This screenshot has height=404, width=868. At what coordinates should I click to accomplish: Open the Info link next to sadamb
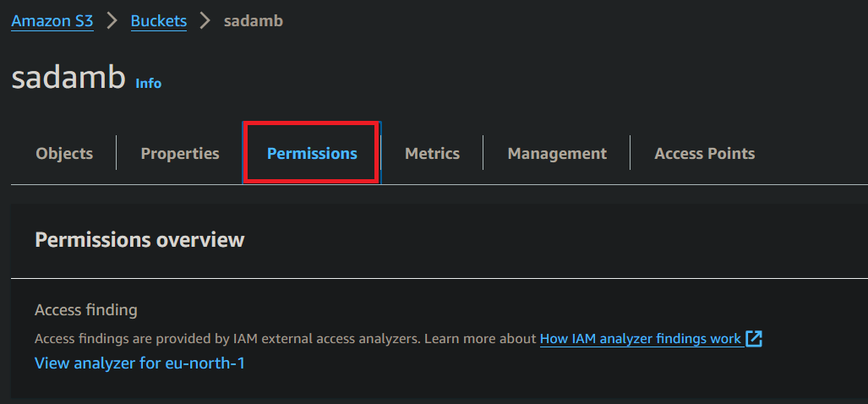149,83
